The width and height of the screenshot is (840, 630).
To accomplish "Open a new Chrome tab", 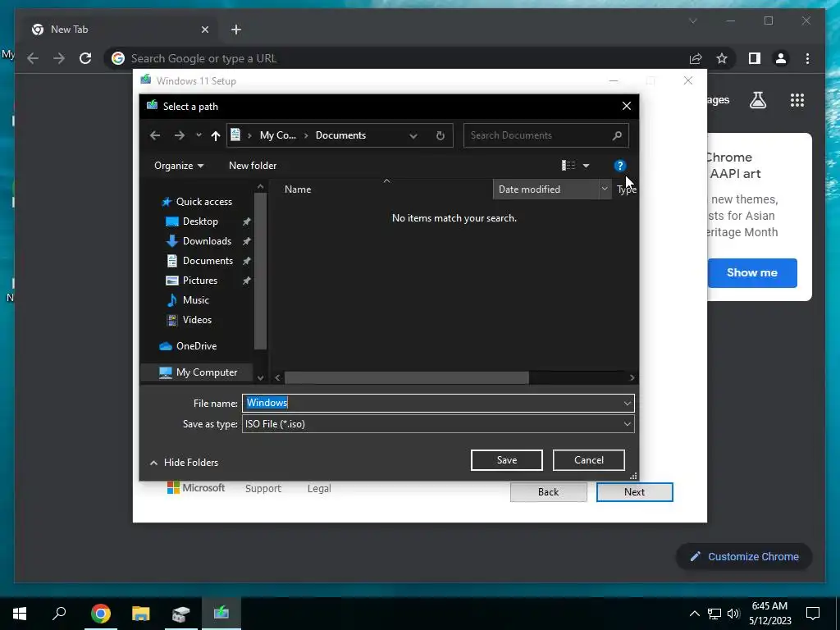I will pos(236,30).
